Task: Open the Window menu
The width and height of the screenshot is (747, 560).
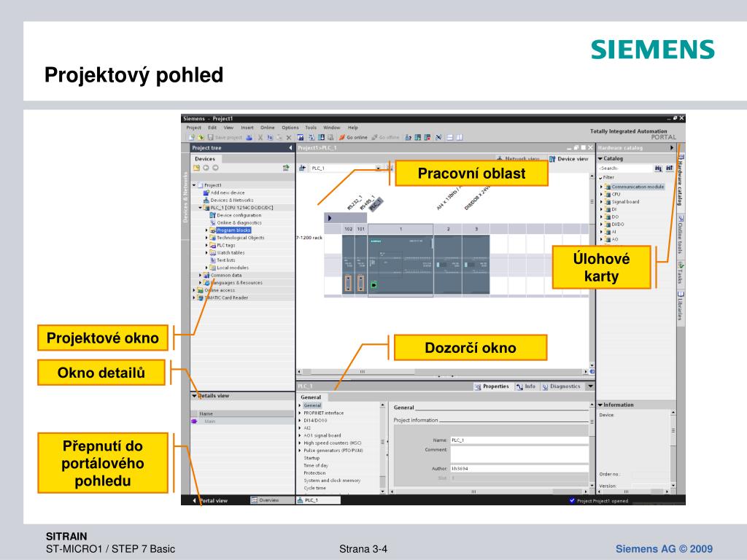Action: [332, 128]
